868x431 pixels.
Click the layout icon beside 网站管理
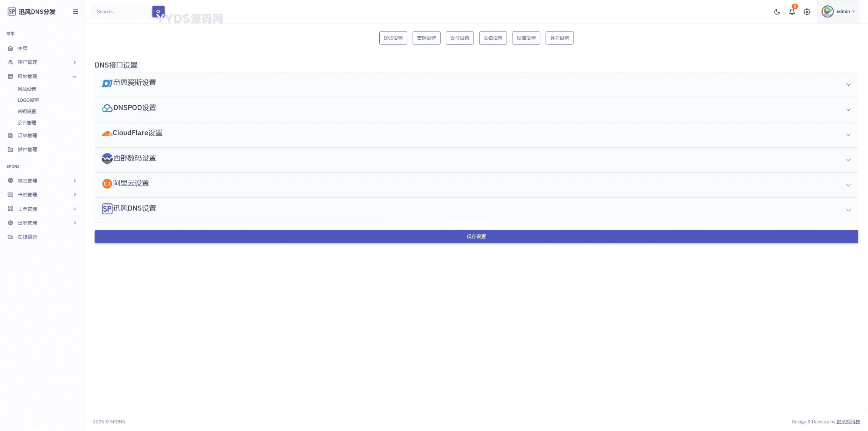[11, 77]
